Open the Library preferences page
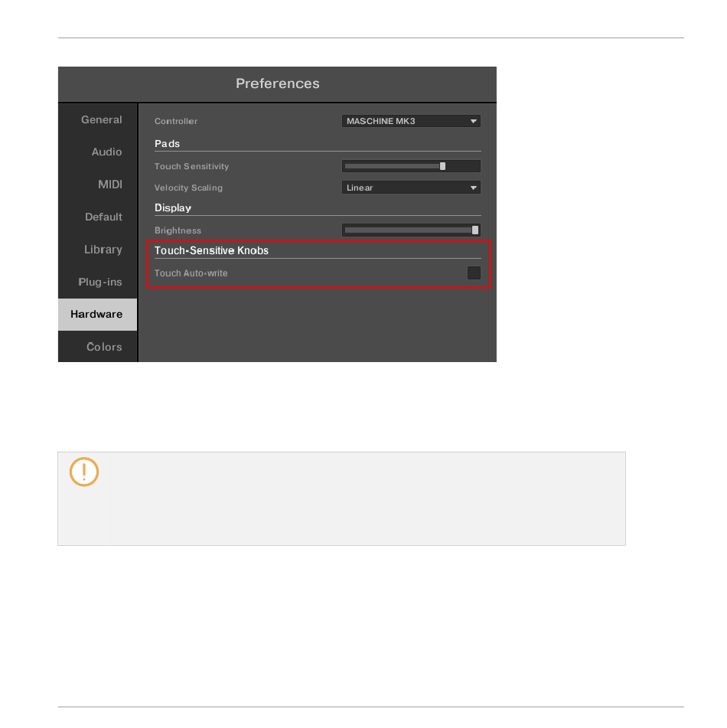The image size is (727, 728). (x=103, y=250)
